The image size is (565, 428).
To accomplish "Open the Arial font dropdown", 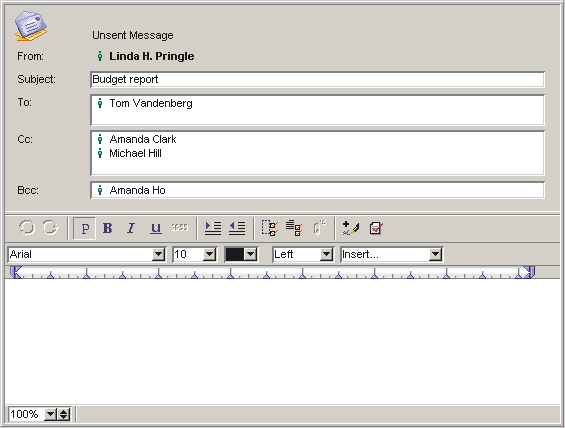I will coord(86,254).
